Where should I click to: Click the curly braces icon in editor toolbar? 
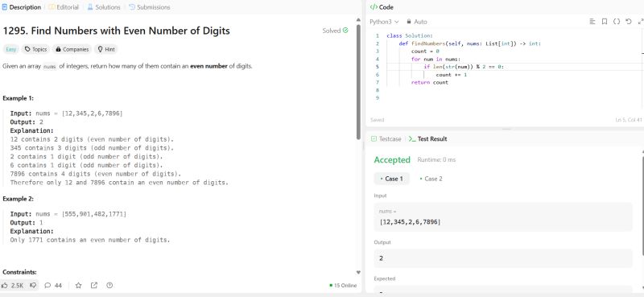(617, 22)
